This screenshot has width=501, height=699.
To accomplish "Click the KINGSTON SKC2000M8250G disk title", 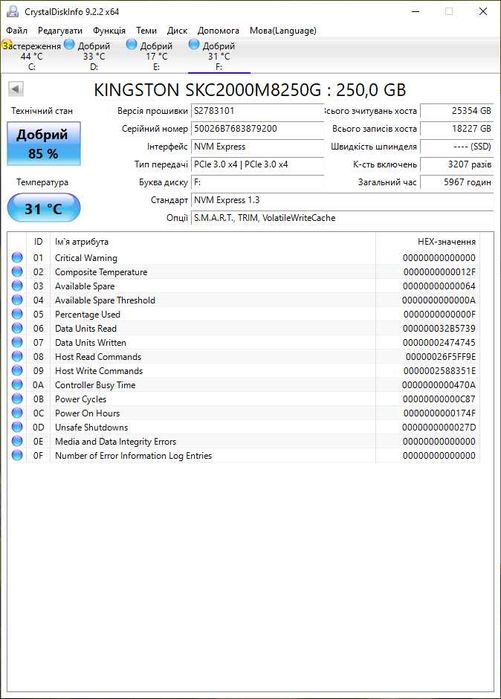I will point(250,90).
